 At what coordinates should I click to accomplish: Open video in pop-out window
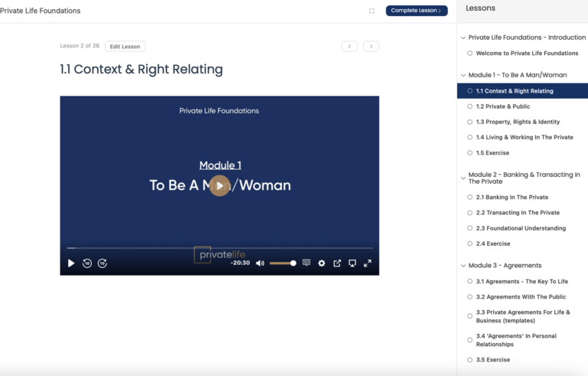coord(337,263)
